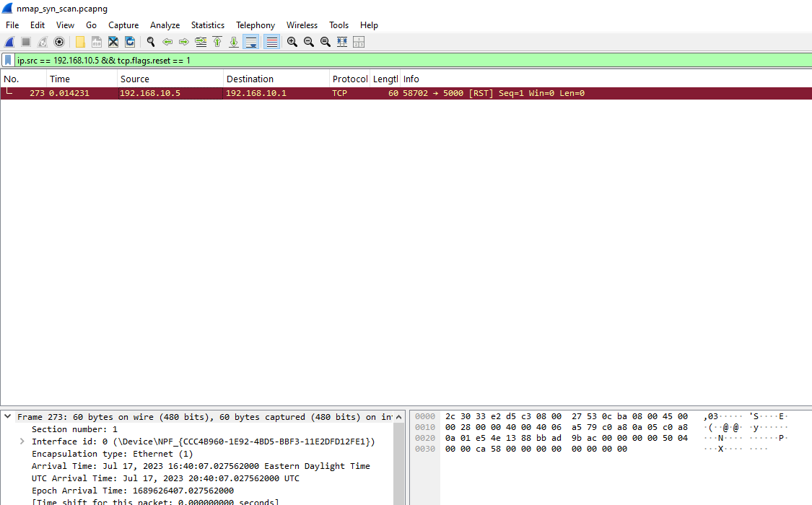
Task: Reload this capture file
Action: click(130, 41)
